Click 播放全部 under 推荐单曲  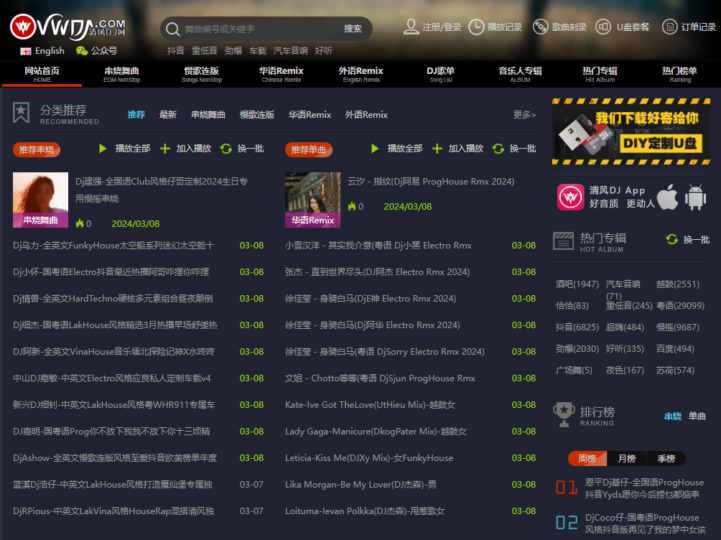(x=396, y=149)
